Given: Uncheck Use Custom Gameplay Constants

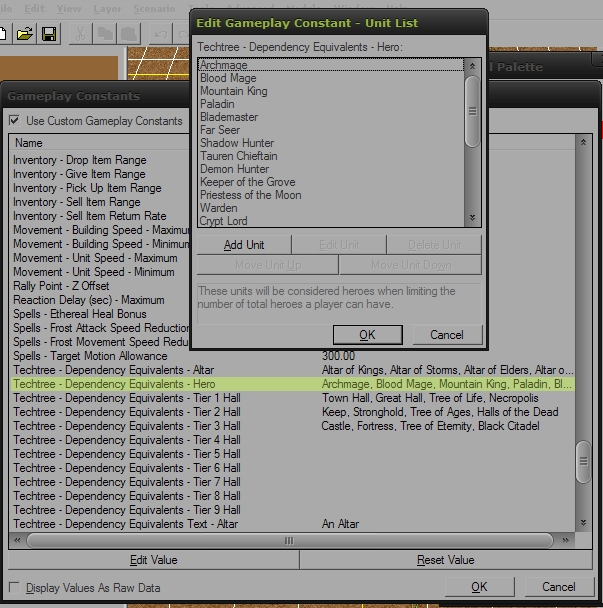Looking at the screenshot, I should [14, 120].
